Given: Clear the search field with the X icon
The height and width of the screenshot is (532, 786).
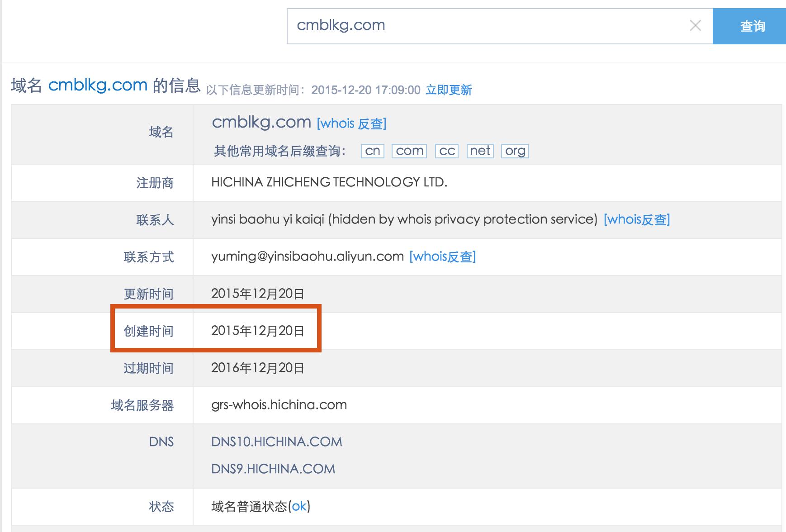Looking at the screenshot, I should 695,26.
